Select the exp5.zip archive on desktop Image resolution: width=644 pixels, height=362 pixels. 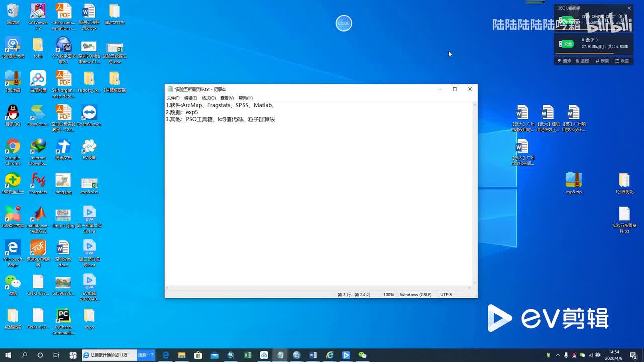click(x=573, y=184)
